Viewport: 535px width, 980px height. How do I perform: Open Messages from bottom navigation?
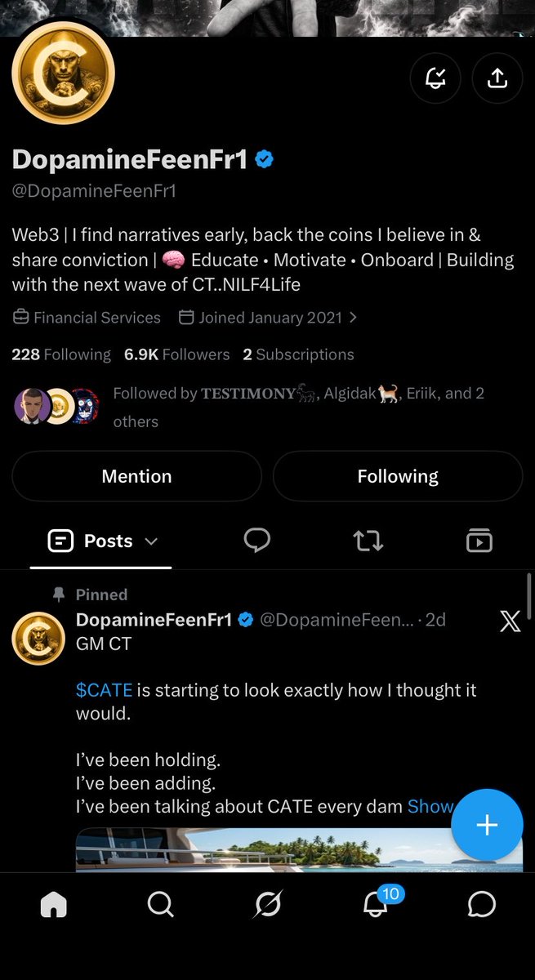tap(482, 904)
